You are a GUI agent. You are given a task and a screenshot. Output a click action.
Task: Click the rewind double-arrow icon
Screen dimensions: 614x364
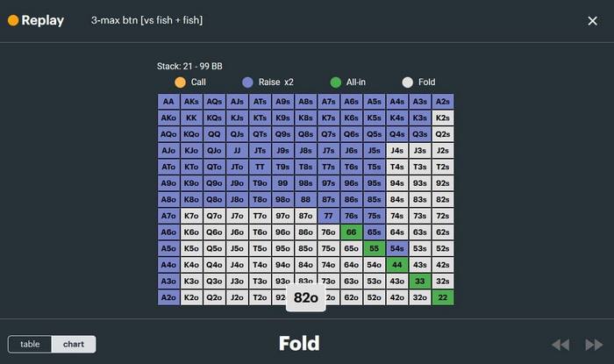coord(560,345)
